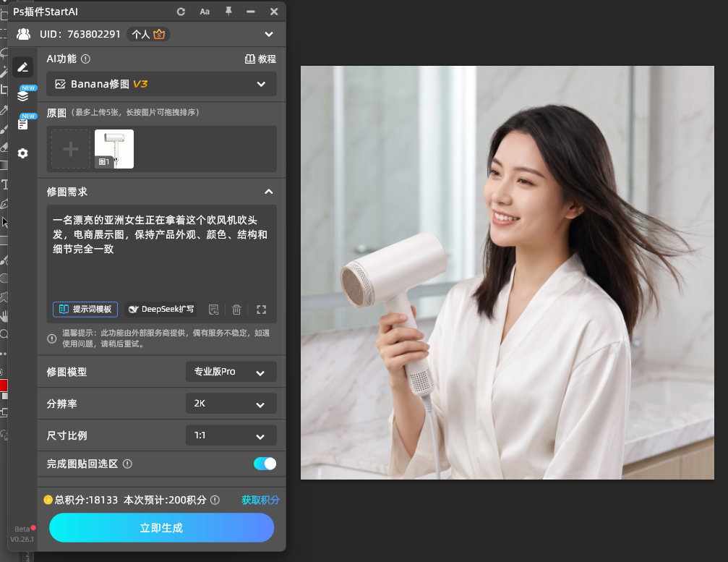The width and height of the screenshot is (728, 562).
Task: Open 分辨率 2K dropdown
Action: tap(231, 403)
